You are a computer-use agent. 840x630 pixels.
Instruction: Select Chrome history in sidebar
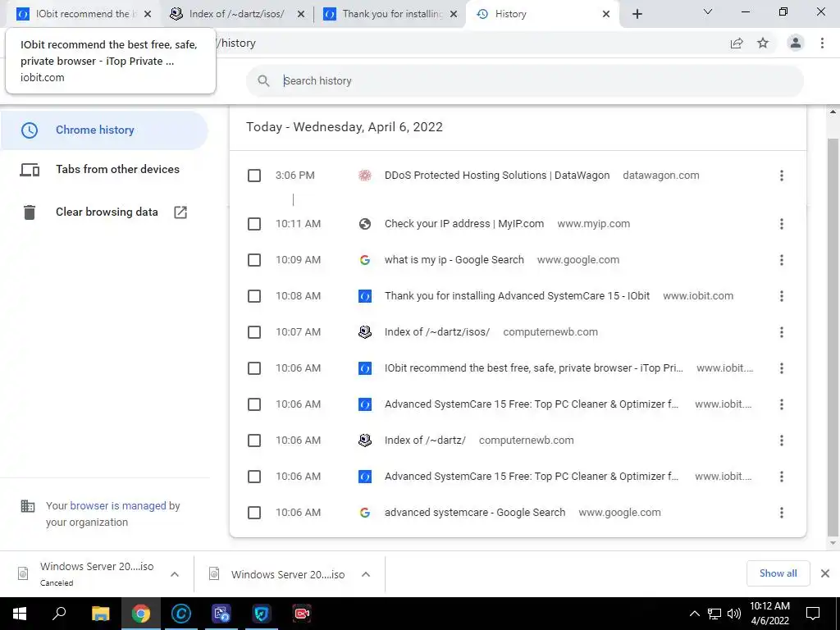point(104,130)
